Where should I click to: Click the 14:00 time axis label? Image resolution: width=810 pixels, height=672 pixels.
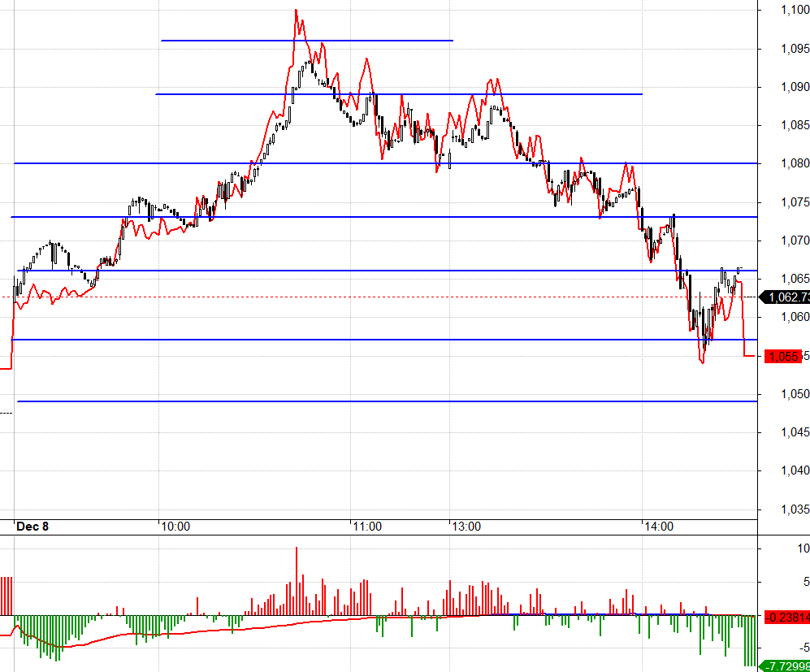click(659, 527)
